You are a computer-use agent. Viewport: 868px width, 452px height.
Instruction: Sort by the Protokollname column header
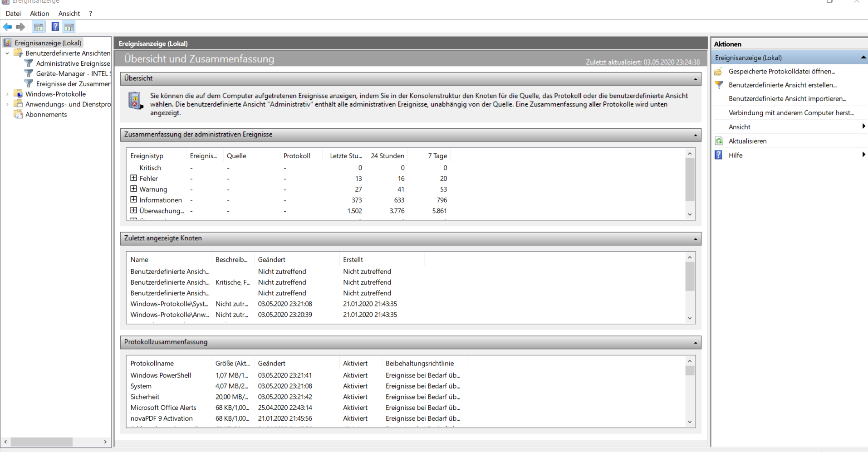click(x=169, y=364)
